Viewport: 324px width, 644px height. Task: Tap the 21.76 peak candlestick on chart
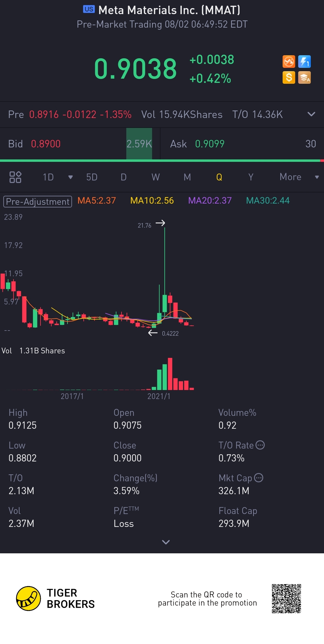[165, 270]
